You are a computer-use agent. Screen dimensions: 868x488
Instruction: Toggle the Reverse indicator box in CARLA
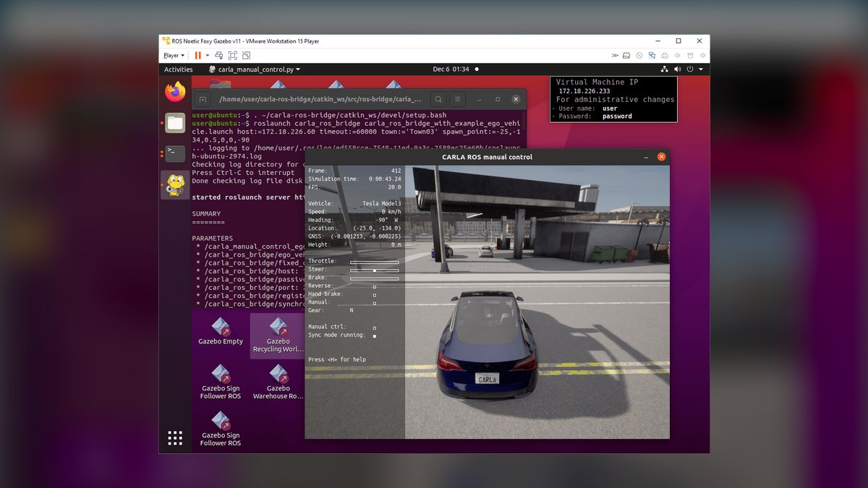click(374, 286)
